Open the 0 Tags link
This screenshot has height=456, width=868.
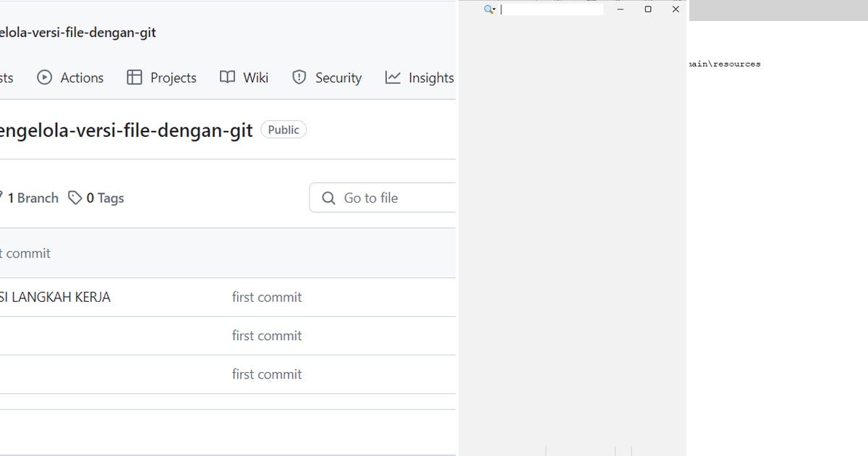click(105, 197)
